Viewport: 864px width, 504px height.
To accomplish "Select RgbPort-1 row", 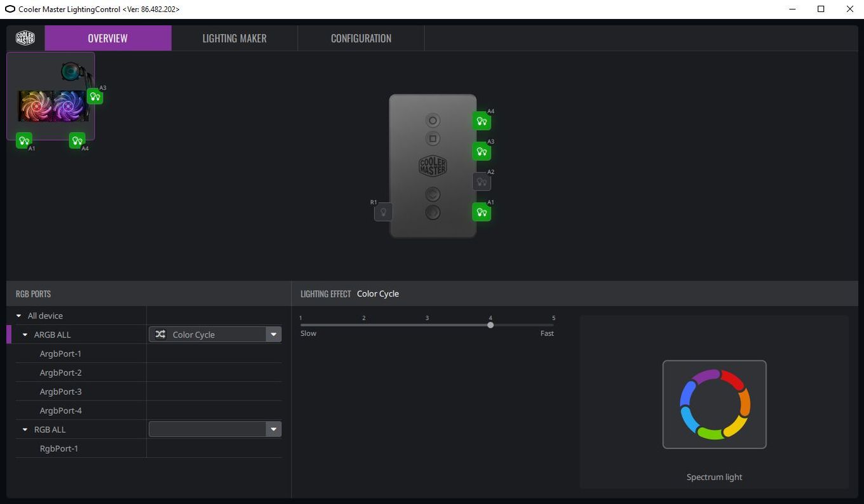I will tap(149, 449).
